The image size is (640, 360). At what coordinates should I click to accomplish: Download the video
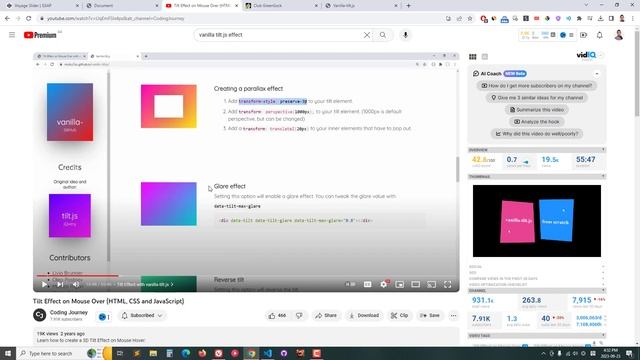(364, 316)
